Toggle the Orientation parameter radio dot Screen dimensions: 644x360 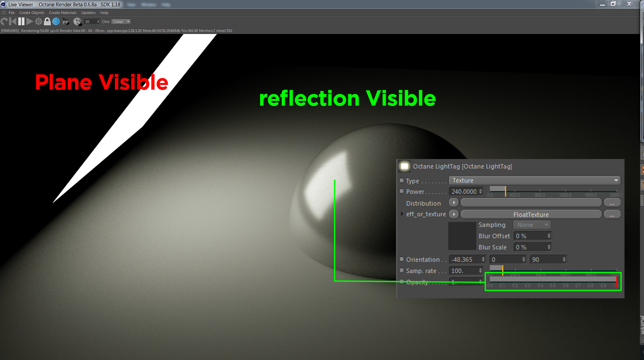click(402, 259)
